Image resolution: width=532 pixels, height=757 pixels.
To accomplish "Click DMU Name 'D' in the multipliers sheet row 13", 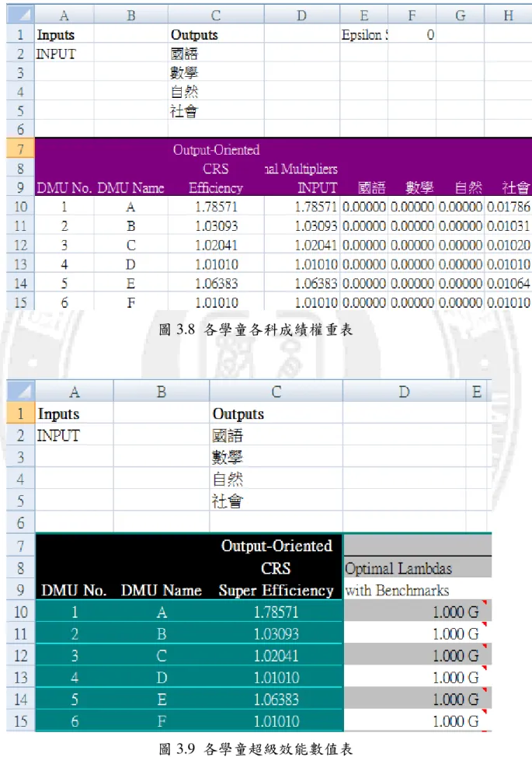I will pyautogui.click(x=130, y=264).
